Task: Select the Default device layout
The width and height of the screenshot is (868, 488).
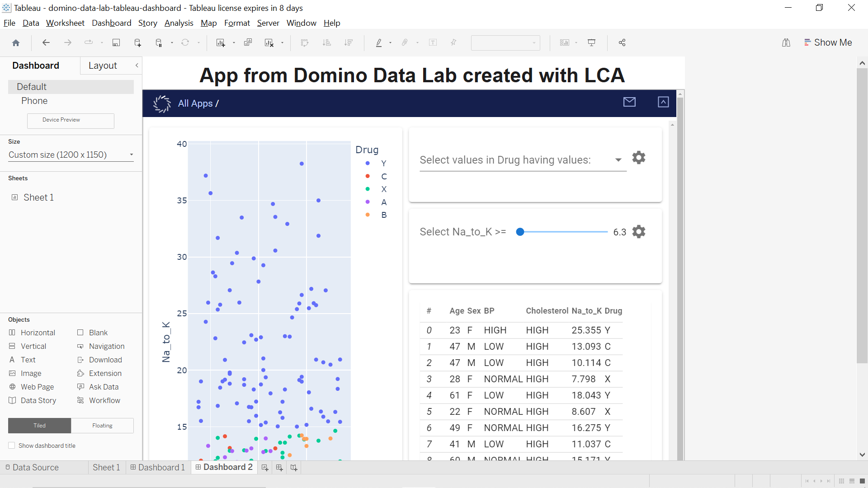Action: [71, 87]
